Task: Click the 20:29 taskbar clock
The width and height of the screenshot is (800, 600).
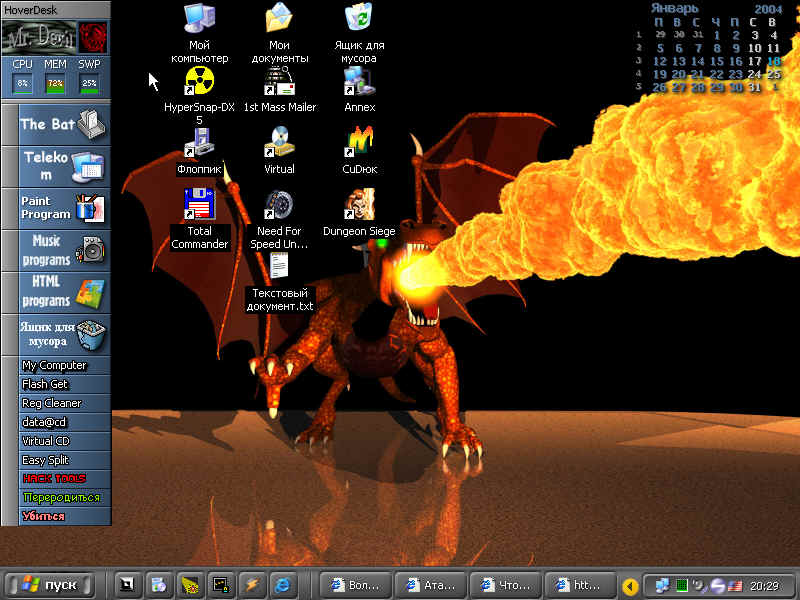Action: point(764,586)
